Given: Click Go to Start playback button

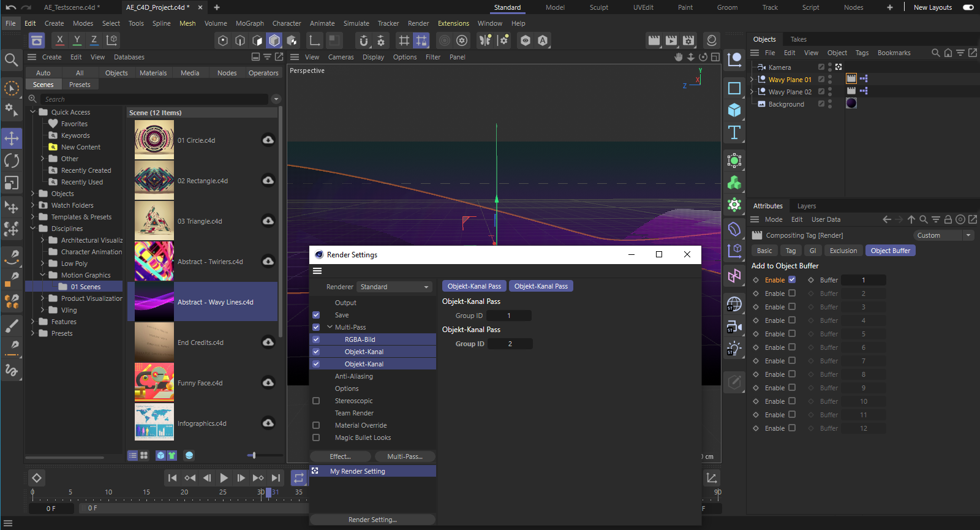Looking at the screenshot, I should pos(173,478).
